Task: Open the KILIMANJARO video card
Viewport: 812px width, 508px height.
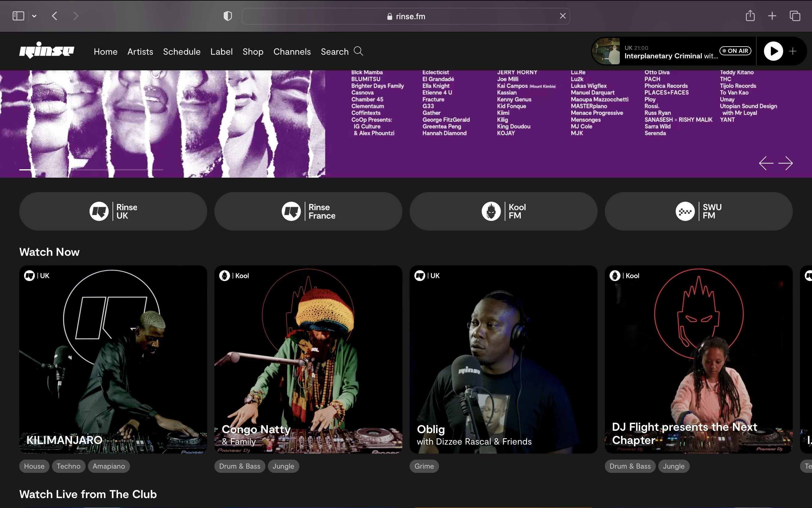Action: (113, 360)
